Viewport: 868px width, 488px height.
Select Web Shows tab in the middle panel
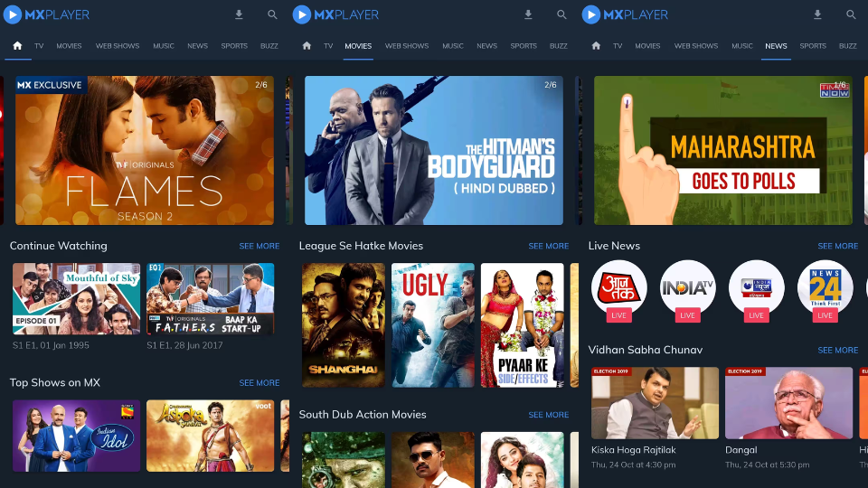[x=407, y=46]
